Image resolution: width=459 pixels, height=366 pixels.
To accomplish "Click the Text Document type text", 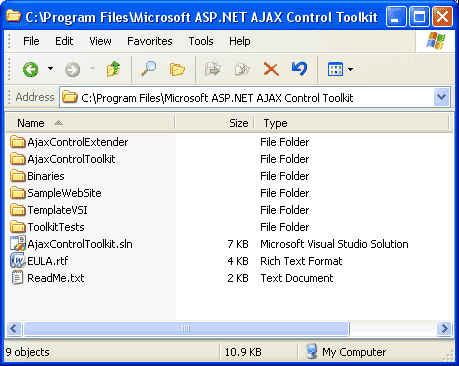I will [x=297, y=278].
